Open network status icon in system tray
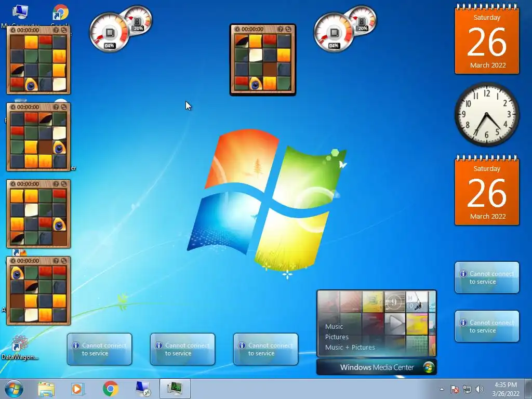The width and height of the screenshot is (532, 399). click(467, 389)
